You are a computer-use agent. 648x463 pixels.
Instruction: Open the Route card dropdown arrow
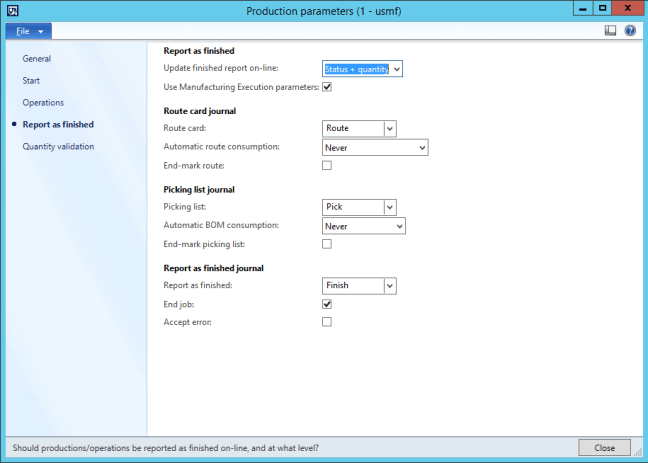coord(390,129)
